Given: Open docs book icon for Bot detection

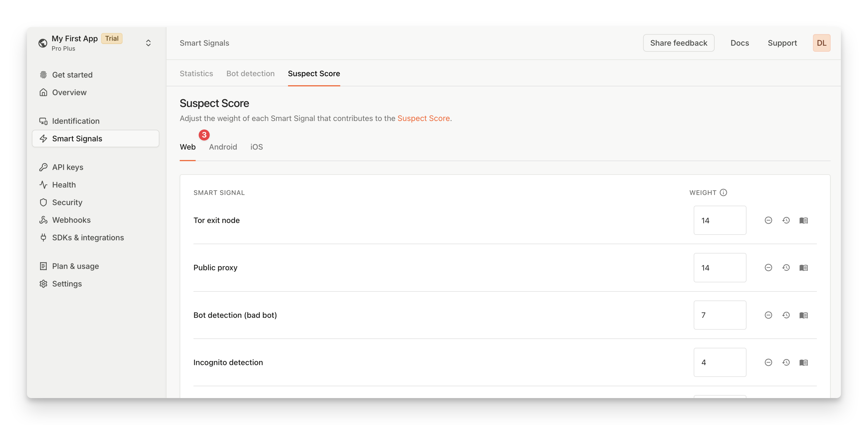Looking at the screenshot, I should [x=803, y=315].
